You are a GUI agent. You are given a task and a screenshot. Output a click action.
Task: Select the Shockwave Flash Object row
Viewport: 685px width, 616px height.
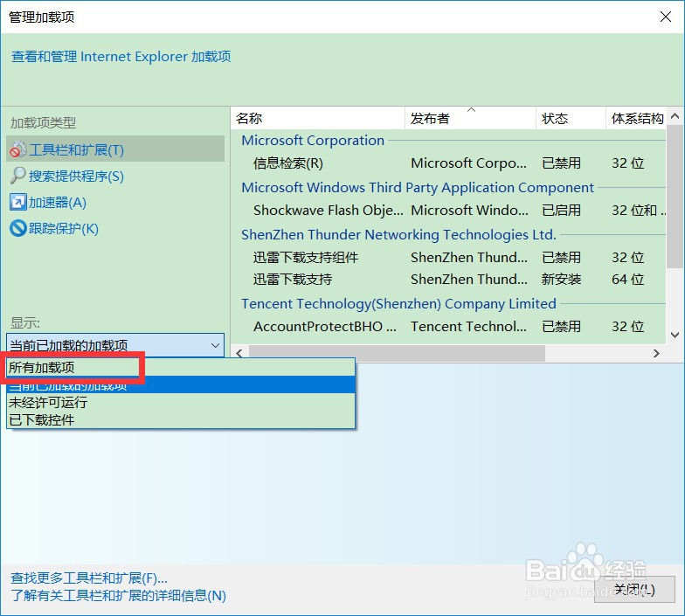click(x=448, y=210)
